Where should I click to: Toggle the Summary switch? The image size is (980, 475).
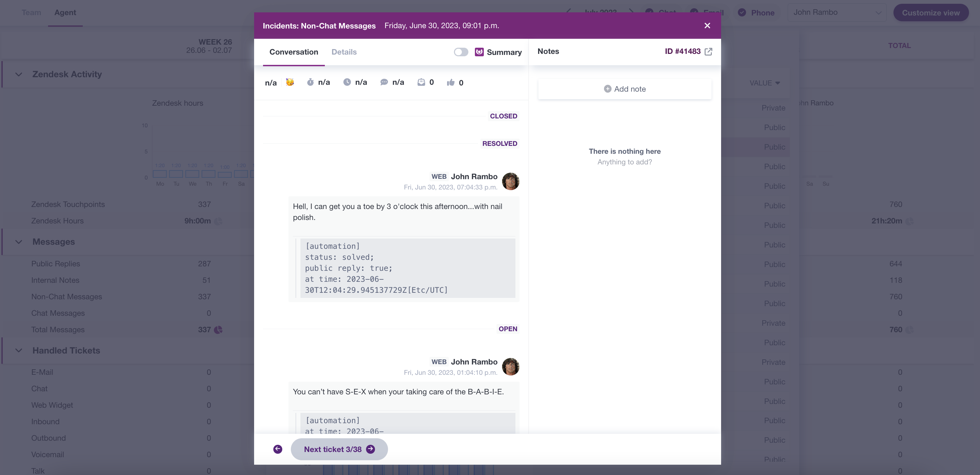461,52
